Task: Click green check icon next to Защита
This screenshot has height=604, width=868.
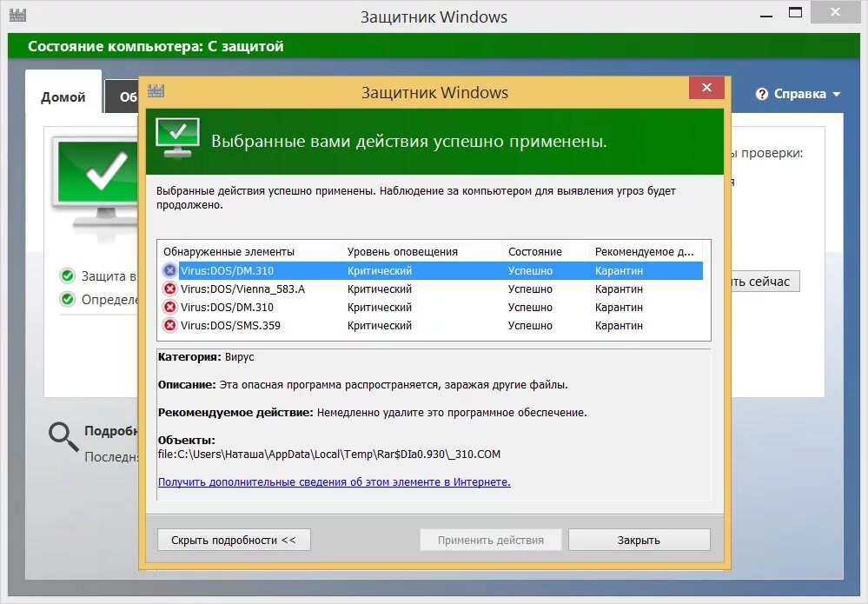Action: [68, 275]
